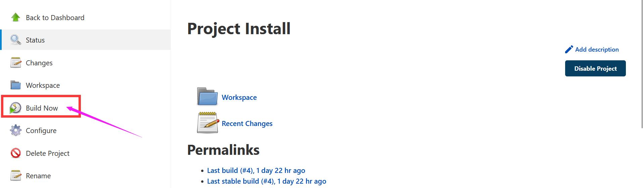Screen dimensions: 644x188
Task: Open the Last build (#4) permalink
Action: [256, 170]
